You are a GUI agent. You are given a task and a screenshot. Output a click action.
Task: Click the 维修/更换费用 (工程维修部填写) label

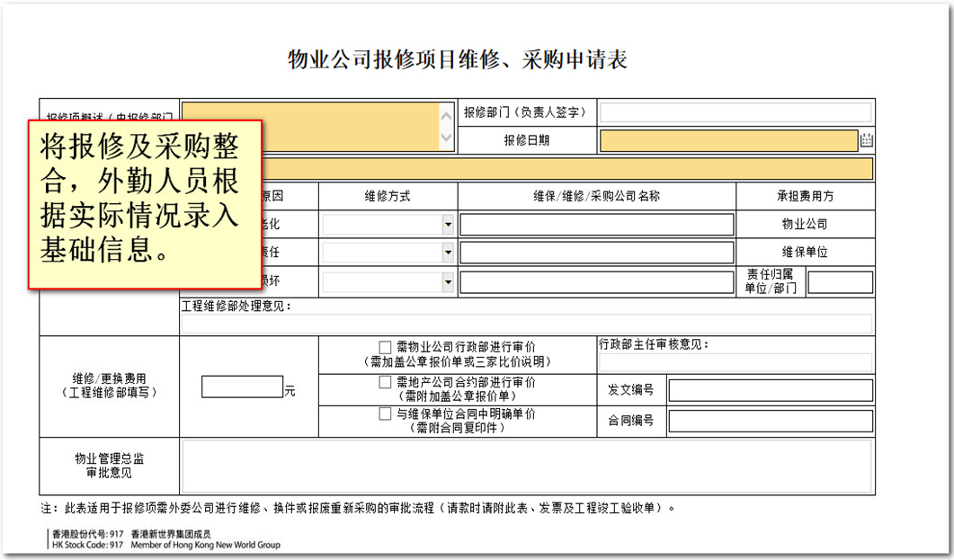tap(109, 386)
